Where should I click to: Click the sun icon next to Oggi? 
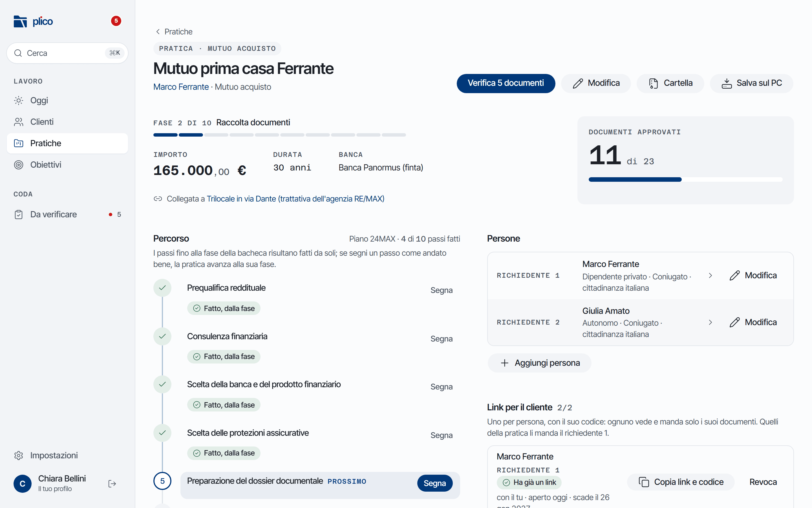click(x=19, y=100)
